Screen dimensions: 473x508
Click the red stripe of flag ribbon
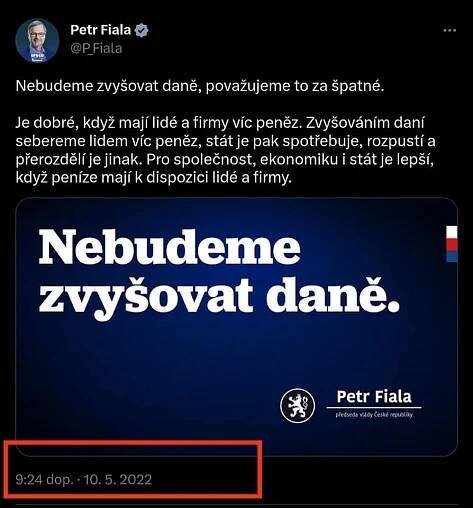click(452, 245)
